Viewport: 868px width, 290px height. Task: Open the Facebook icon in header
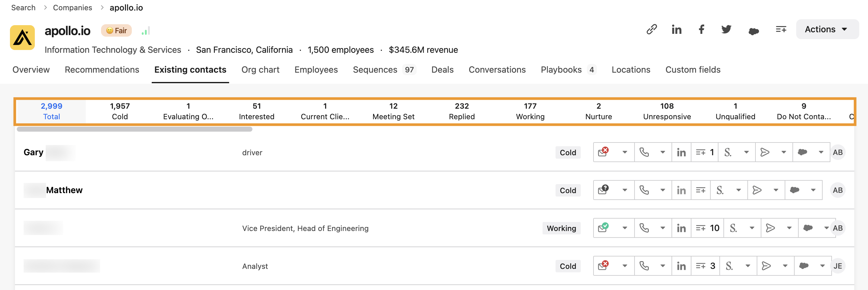coord(702,29)
